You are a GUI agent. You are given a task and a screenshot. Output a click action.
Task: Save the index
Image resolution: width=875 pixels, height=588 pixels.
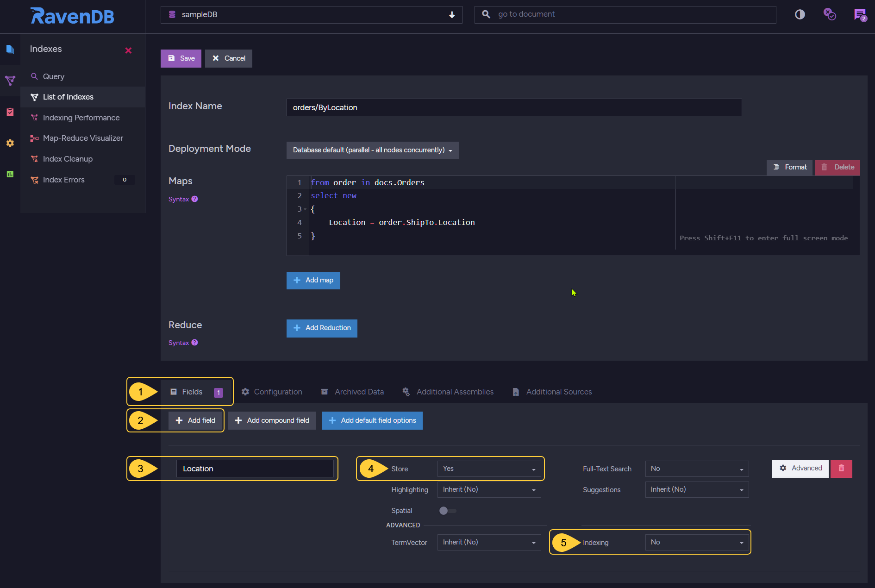[x=181, y=58]
